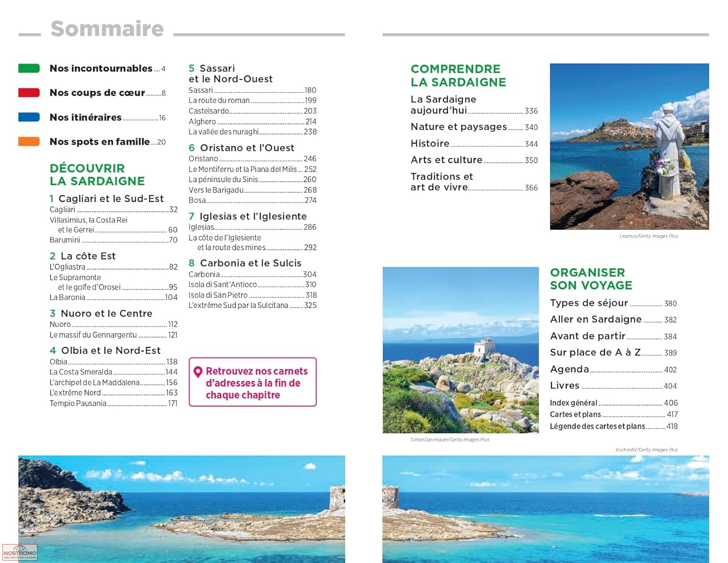Select the Nos coups de cœur entry
This screenshot has width=728, height=563.
click(107, 93)
